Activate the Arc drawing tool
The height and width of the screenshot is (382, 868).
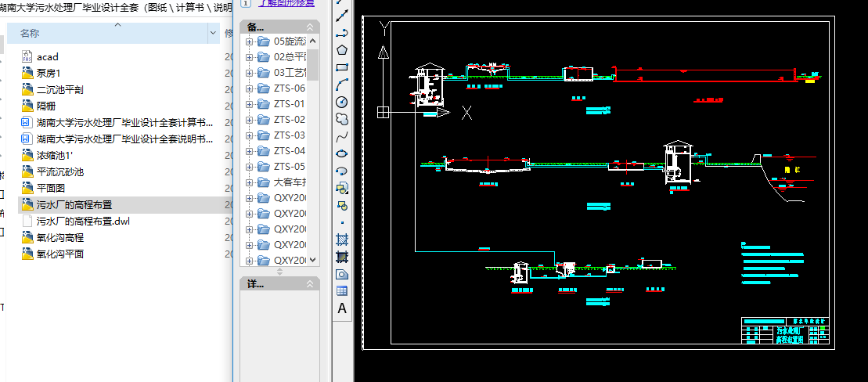click(342, 85)
